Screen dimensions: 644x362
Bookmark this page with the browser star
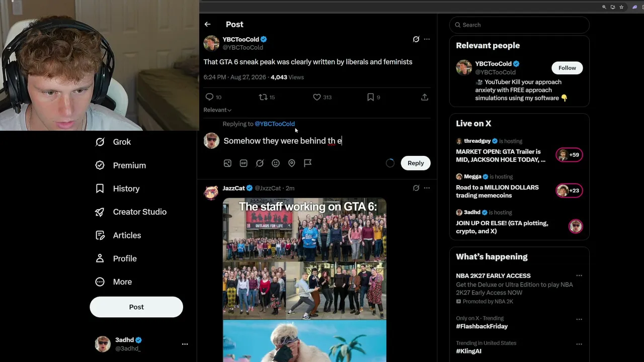(621, 7)
